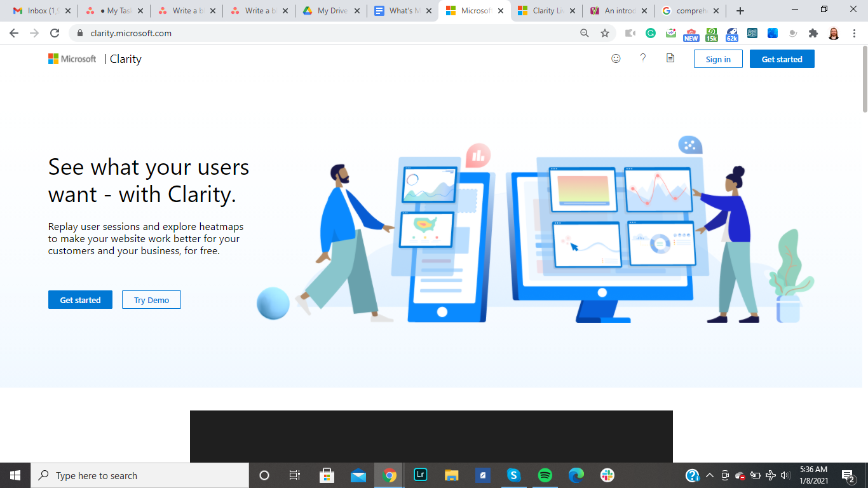Click the extension icon showing 15k

(x=712, y=34)
